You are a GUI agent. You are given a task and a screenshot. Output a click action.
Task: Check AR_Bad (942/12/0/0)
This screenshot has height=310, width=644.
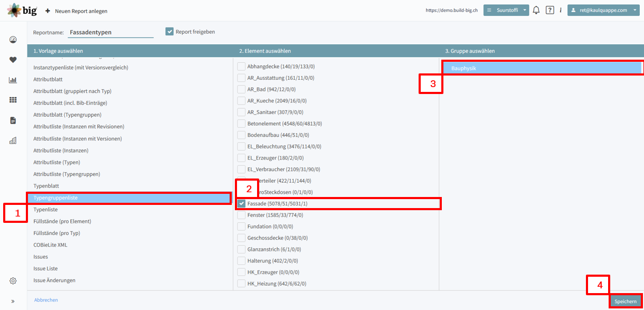point(241,89)
